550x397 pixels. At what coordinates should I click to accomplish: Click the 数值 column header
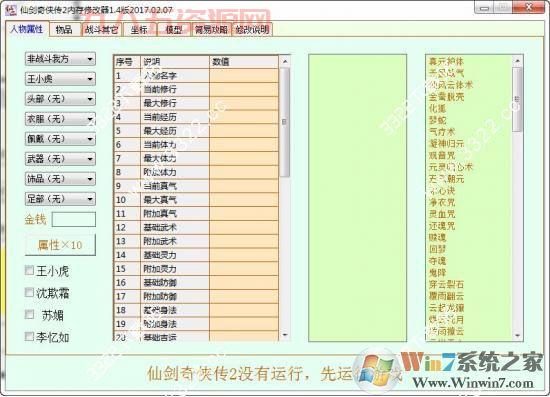244,62
